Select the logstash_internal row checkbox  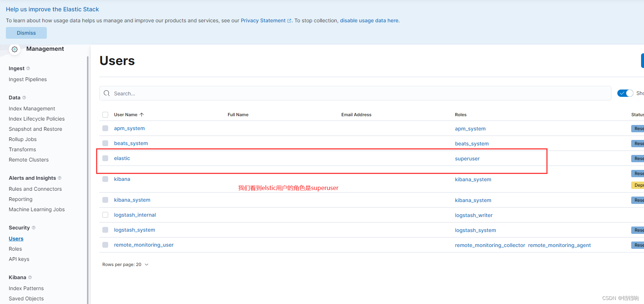click(105, 215)
